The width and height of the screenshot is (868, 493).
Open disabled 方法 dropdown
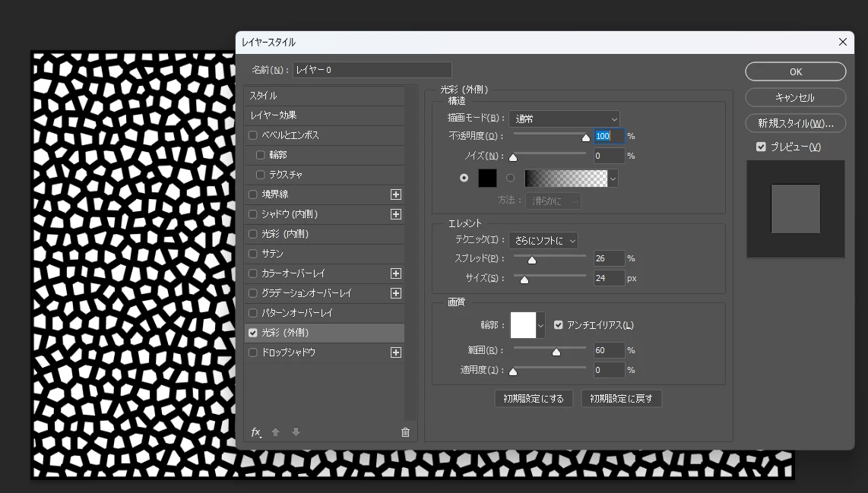point(553,201)
